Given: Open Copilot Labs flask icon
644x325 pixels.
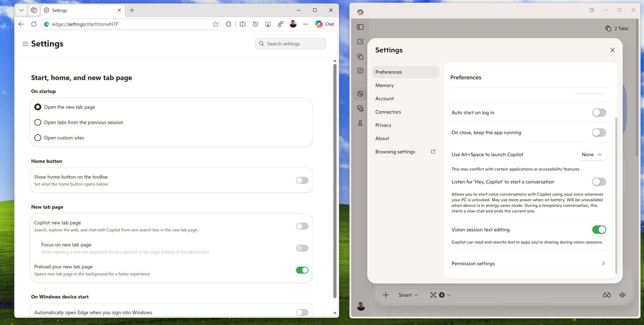Looking at the screenshot, I should (360, 123).
